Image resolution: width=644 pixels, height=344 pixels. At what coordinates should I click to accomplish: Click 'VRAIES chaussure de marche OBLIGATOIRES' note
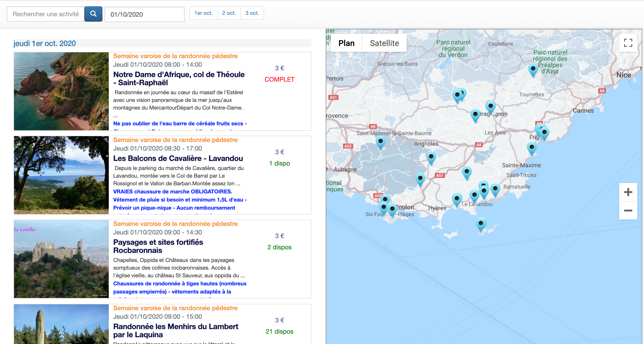(x=173, y=192)
